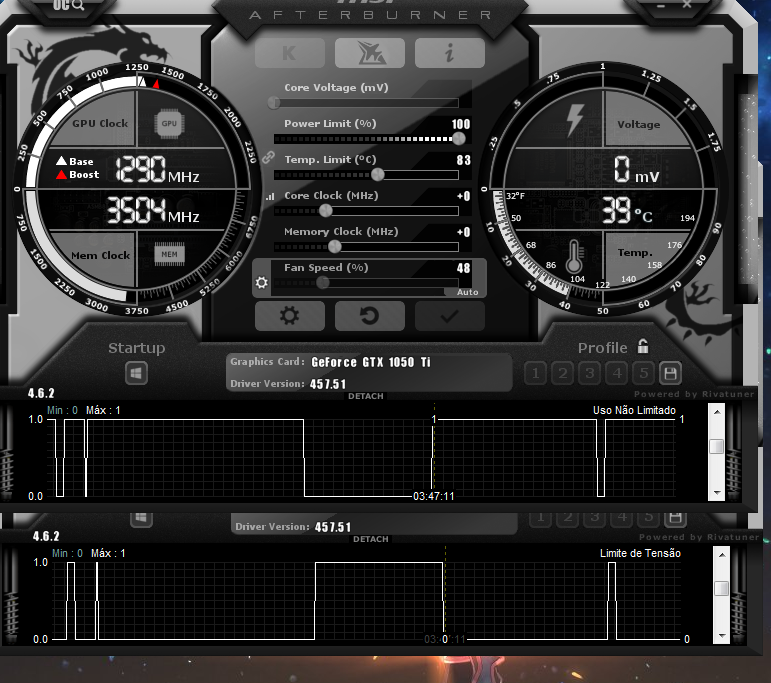Click the 0 mV voltage readout
Viewport: 771px width, 683px height.
click(x=636, y=170)
